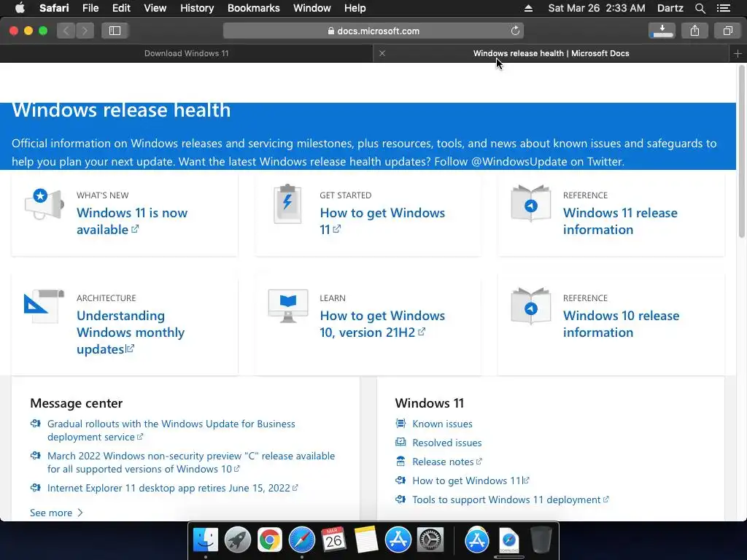Screen dimensions: 747x560
Task: Click Safari compass icon in Dock
Action: click(x=301, y=540)
